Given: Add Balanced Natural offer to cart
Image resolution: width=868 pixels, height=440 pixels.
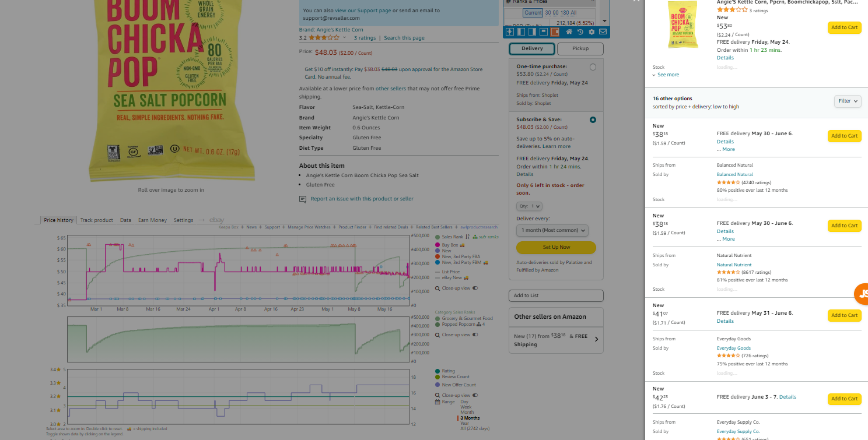Looking at the screenshot, I should (844, 136).
